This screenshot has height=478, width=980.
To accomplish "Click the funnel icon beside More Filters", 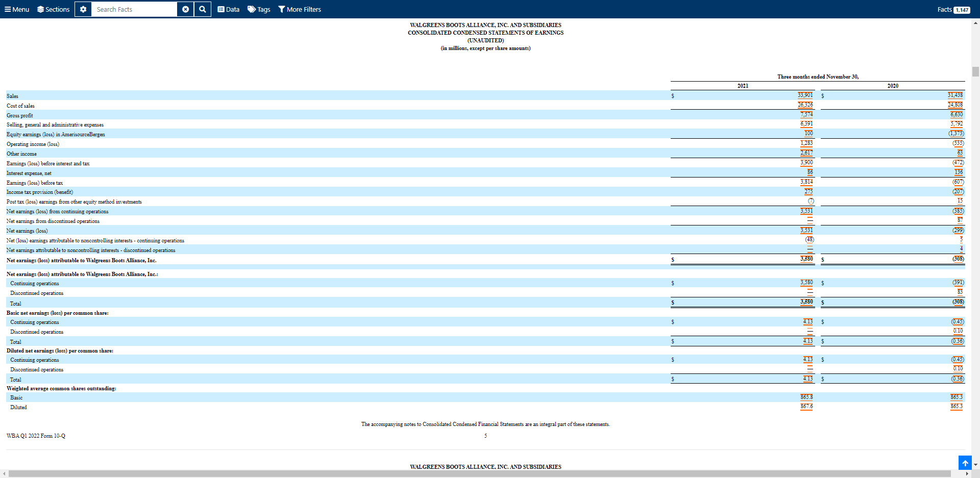I will click(x=281, y=9).
